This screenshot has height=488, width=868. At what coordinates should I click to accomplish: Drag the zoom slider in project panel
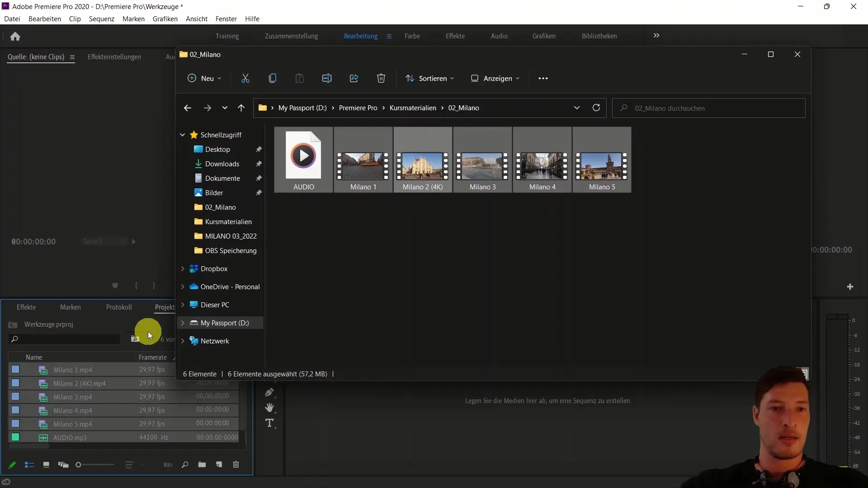click(x=78, y=465)
